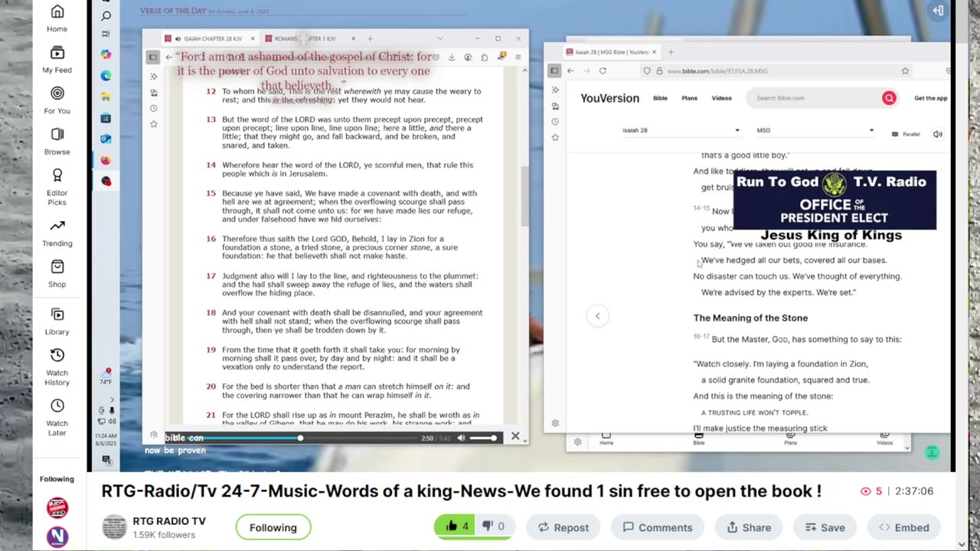Go to the For You section
Viewport: 980px width, 551px height.
(x=57, y=100)
